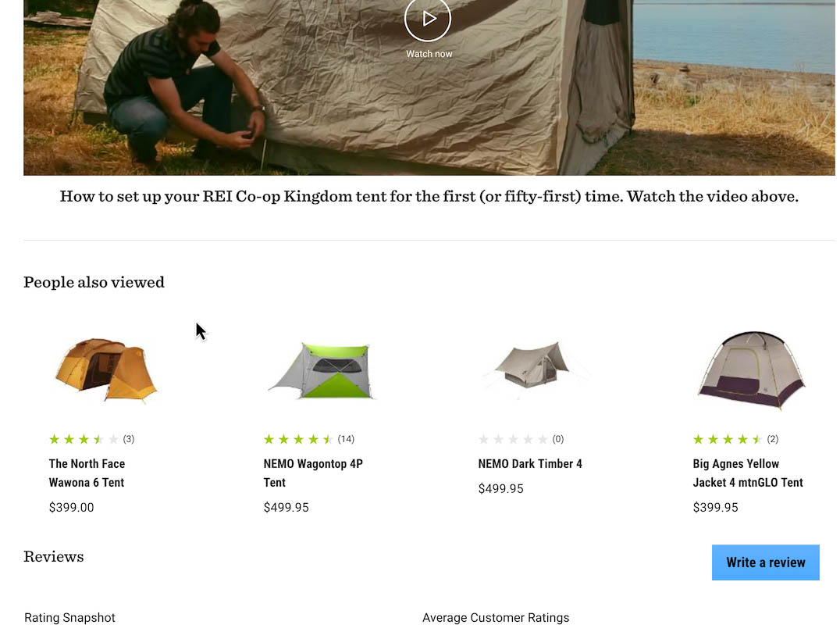This screenshot has height=632, width=840.
Task: Play the Kingdom tent setup video
Action: [x=428, y=19]
